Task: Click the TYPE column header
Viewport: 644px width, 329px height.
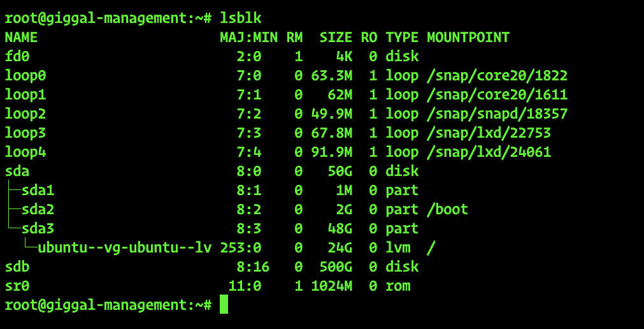Action: 402,38
